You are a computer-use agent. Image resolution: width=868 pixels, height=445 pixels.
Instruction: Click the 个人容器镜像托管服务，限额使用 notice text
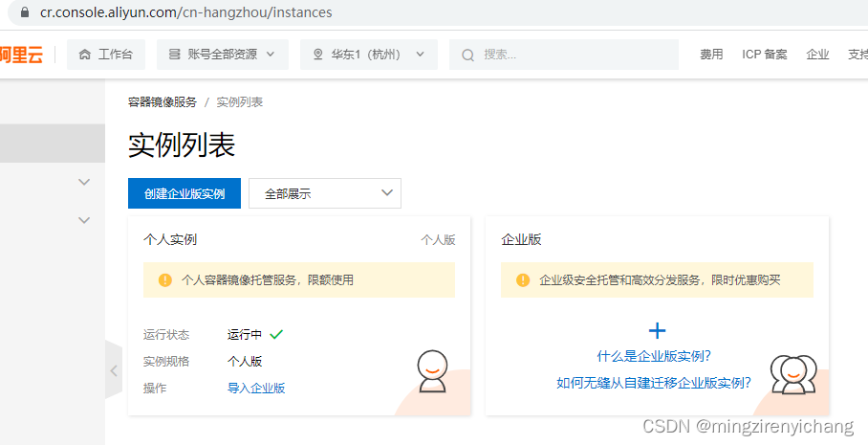268,279
